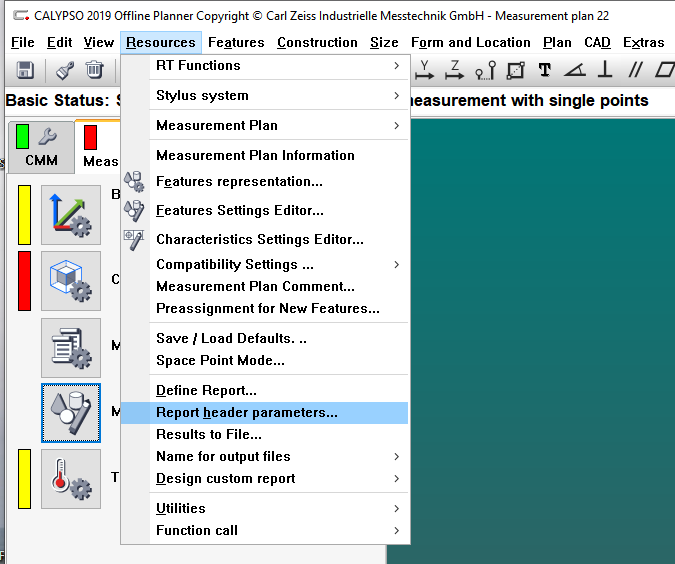Select Report header parameters menu entry
This screenshot has width=675, height=564.
247,412
